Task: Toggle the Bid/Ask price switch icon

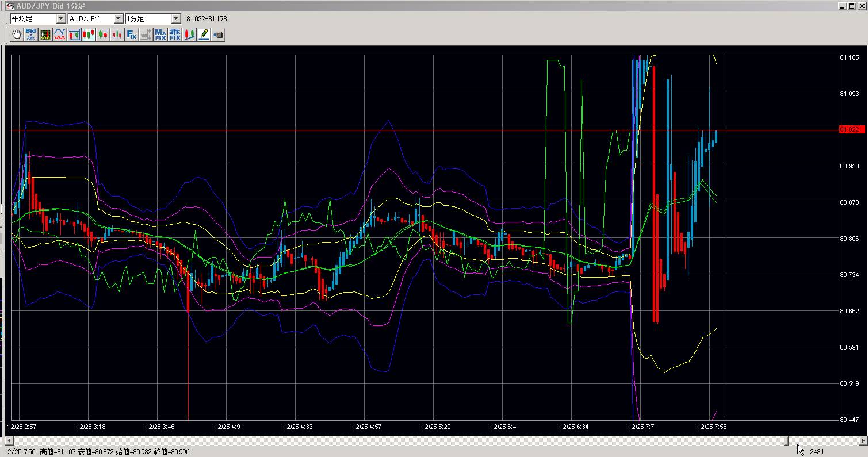Action: pos(31,34)
